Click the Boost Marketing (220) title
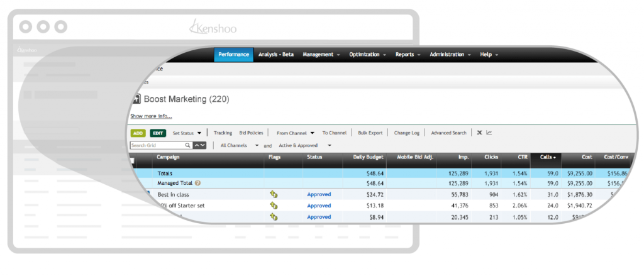The height and width of the screenshot is (276, 644). [186, 99]
